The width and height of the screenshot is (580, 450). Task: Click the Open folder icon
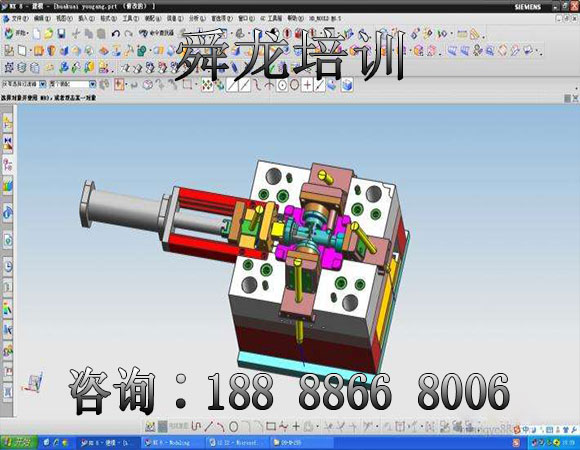49,34
